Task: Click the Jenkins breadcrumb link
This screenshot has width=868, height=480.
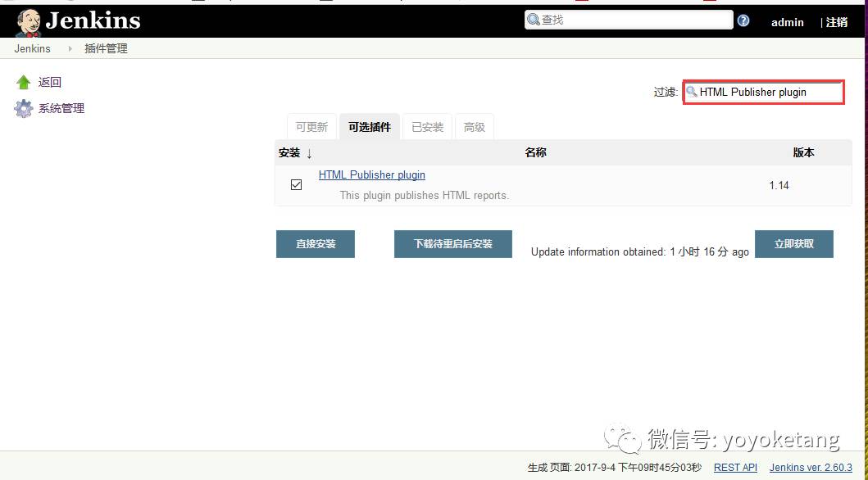Action: point(32,48)
